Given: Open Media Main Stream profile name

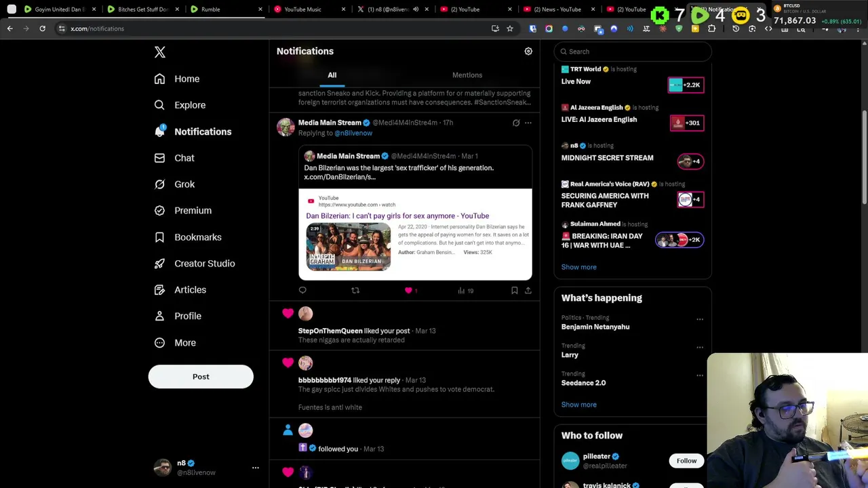Looking at the screenshot, I should click(x=330, y=123).
